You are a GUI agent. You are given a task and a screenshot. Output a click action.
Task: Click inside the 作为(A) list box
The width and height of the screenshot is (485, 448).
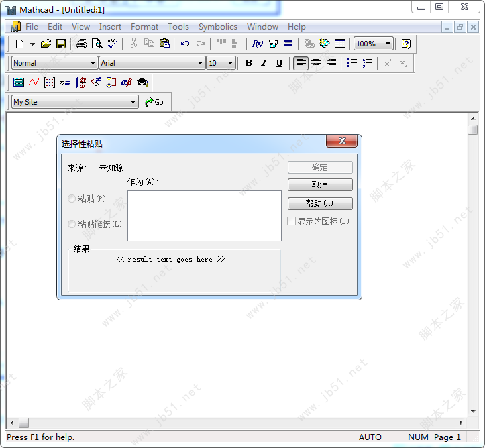[204, 215]
